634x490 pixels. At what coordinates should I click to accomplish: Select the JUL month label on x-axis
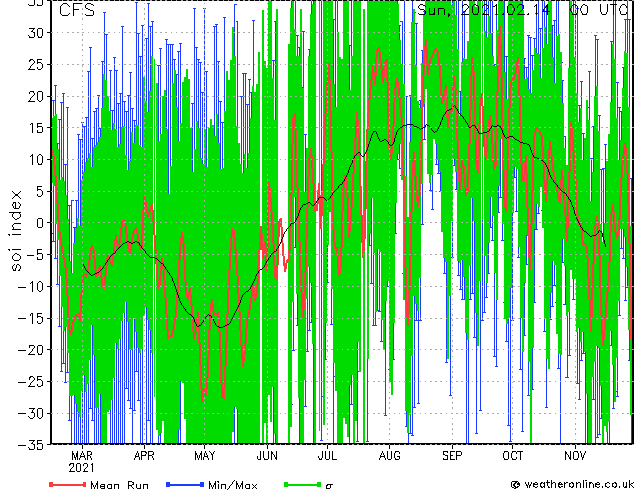327,456
